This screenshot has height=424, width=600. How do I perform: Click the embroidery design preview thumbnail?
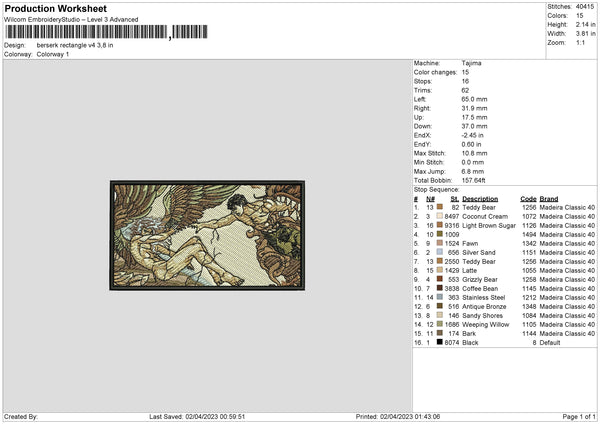pyautogui.click(x=207, y=235)
